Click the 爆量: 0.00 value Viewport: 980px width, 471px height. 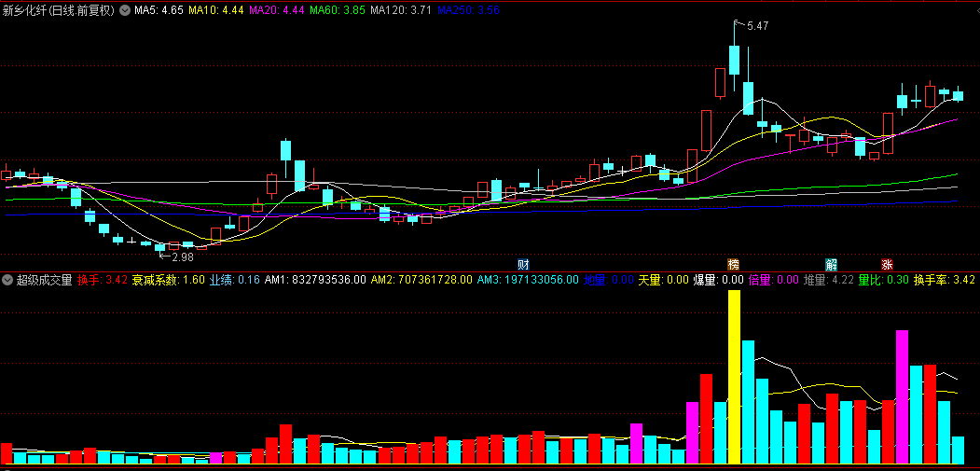coord(718,280)
